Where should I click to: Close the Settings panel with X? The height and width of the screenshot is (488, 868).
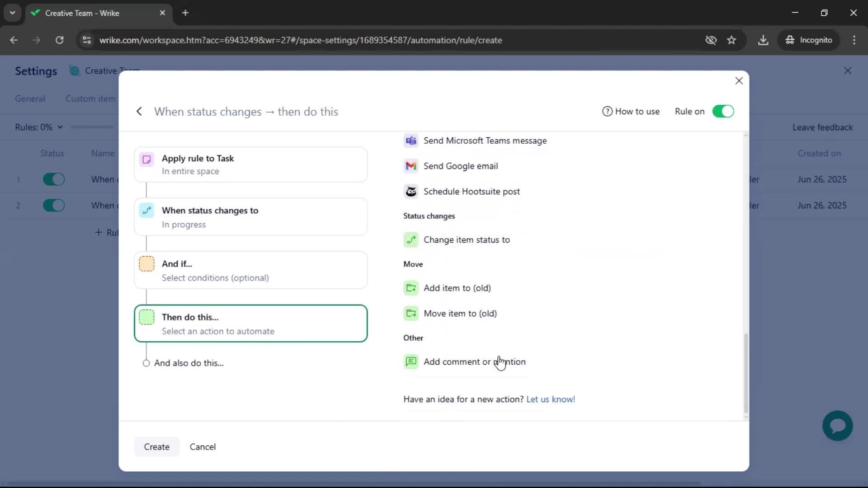point(848,71)
